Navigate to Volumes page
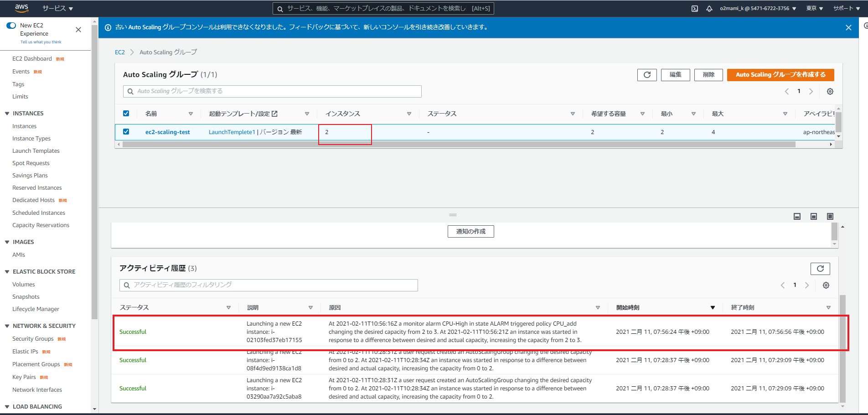The width and height of the screenshot is (868, 415). [23, 285]
